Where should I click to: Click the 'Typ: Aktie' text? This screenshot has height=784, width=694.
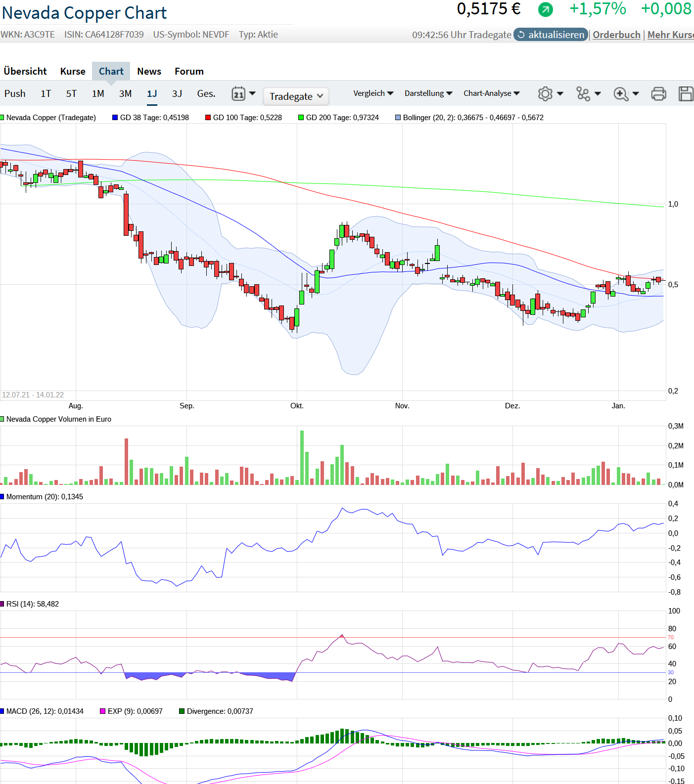[x=258, y=35]
